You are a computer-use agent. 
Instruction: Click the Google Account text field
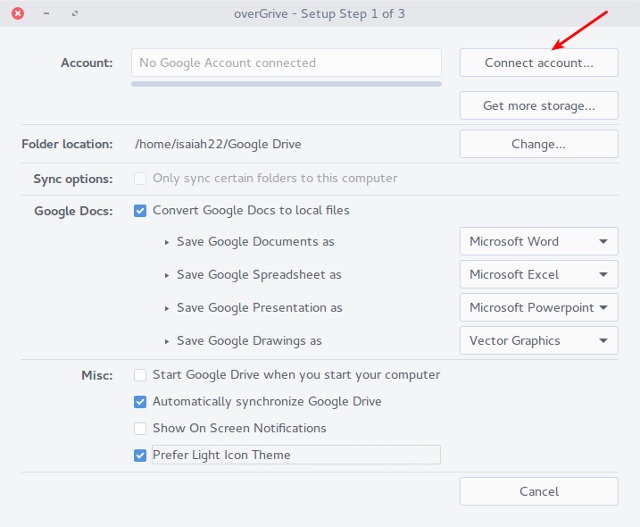[x=286, y=63]
